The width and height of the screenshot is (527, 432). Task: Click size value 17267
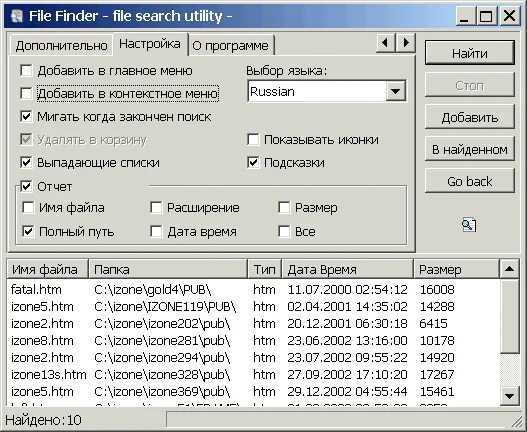click(437, 375)
